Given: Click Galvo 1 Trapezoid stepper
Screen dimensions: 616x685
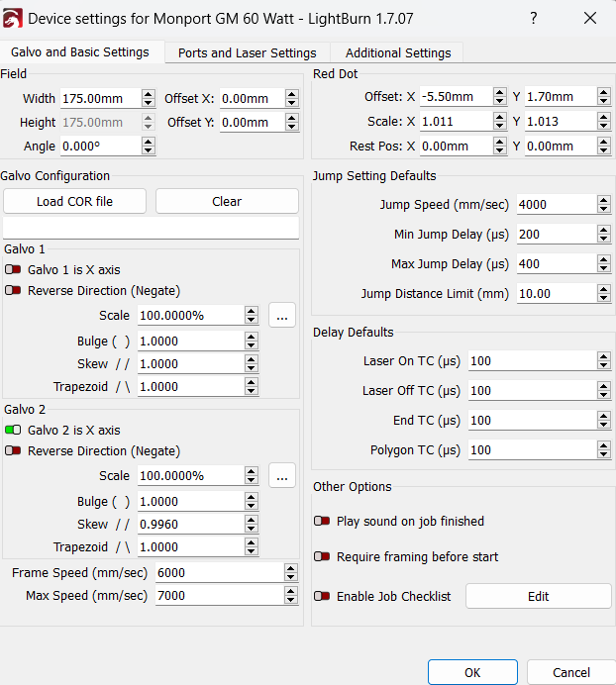Looking at the screenshot, I should 252,386.
